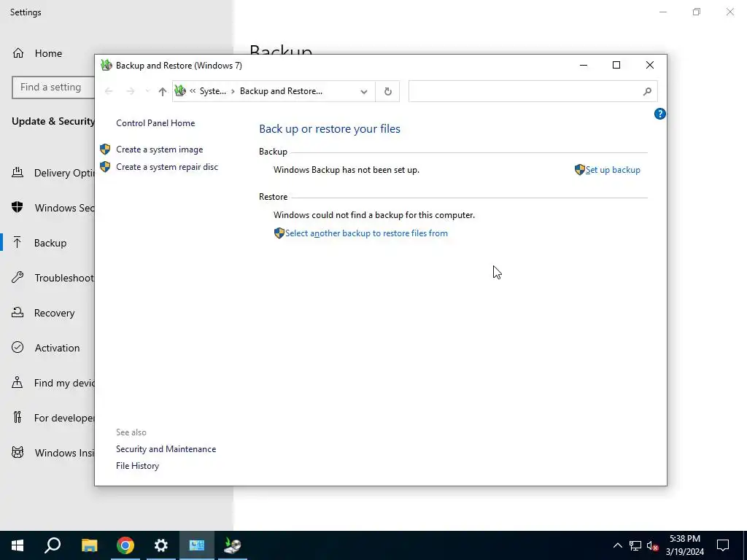Click the address bar Backup and Restore icon

coord(180,90)
